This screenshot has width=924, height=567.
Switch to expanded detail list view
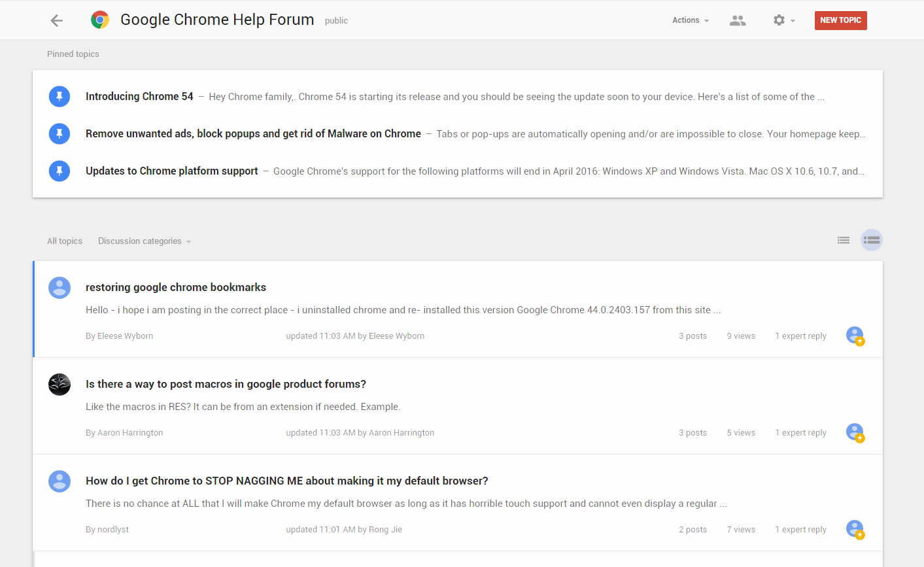click(x=872, y=241)
